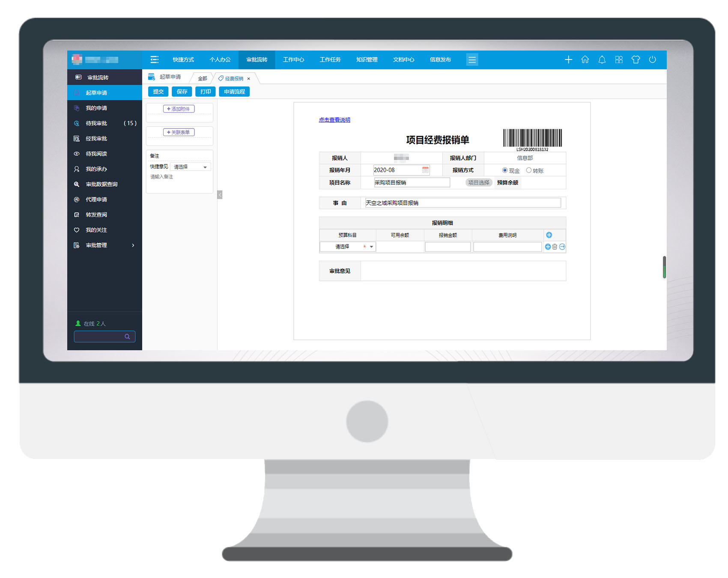Image resolution: width=728 pixels, height=578 pixels.
Task: Click the apps grid icon in top bar
Action: click(x=619, y=60)
